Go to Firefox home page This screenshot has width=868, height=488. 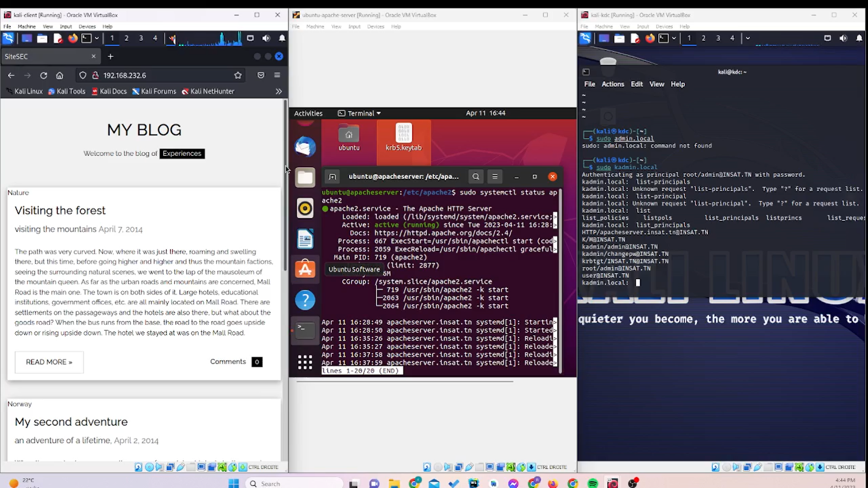pos(60,75)
